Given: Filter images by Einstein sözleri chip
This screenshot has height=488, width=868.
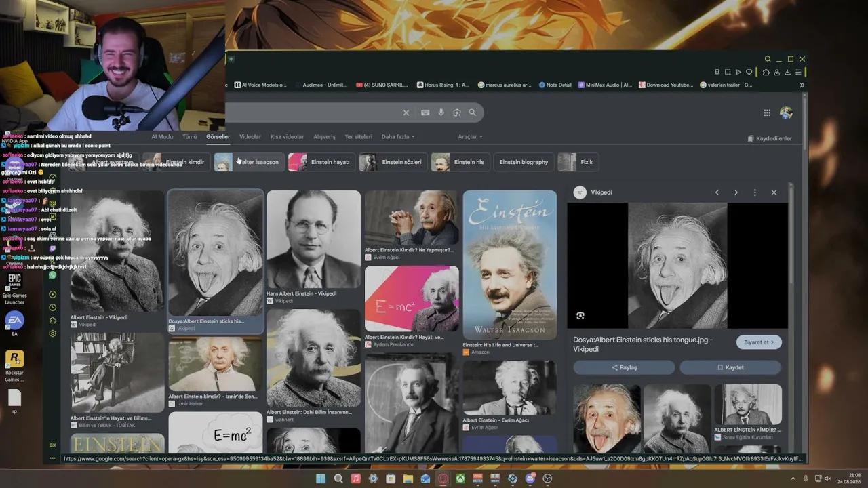Looking at the screenshot, I should click(392, 163).
